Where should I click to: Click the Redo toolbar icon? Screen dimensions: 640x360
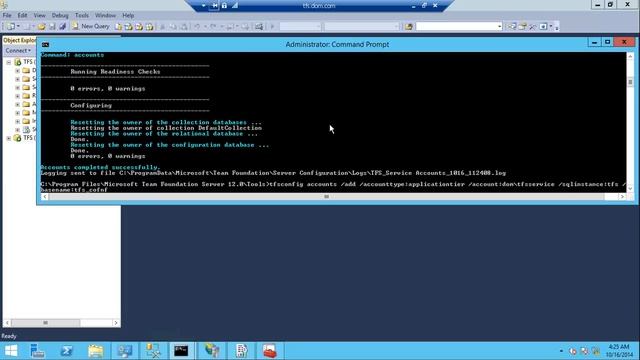(213, 27)
